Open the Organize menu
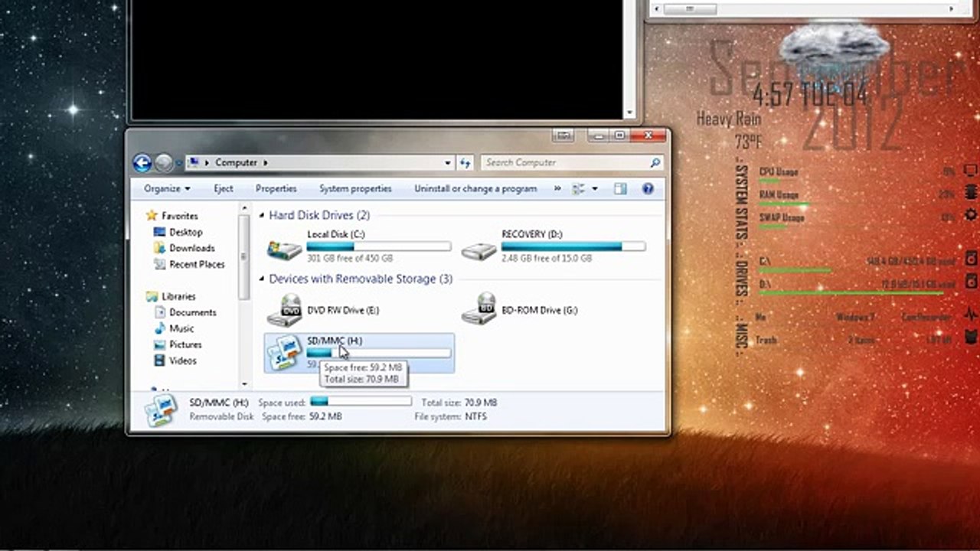 click(x=167, y=188)
